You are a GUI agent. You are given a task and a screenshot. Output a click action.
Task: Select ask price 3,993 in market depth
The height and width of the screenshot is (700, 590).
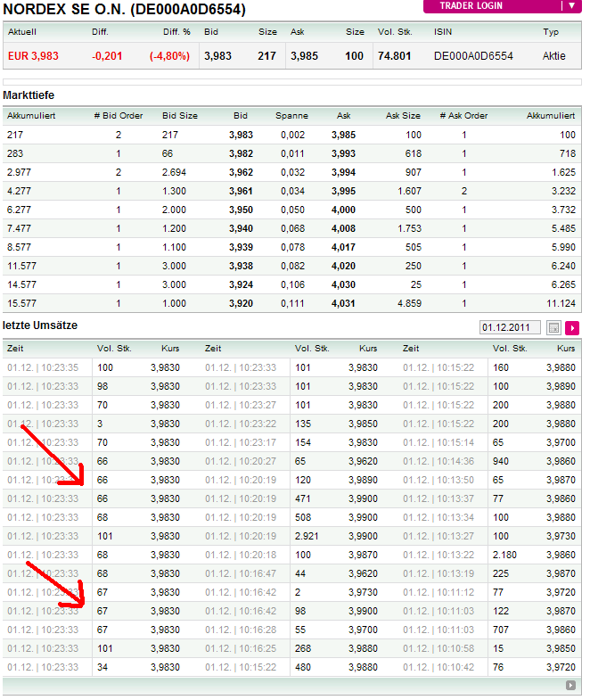point(344,153)
